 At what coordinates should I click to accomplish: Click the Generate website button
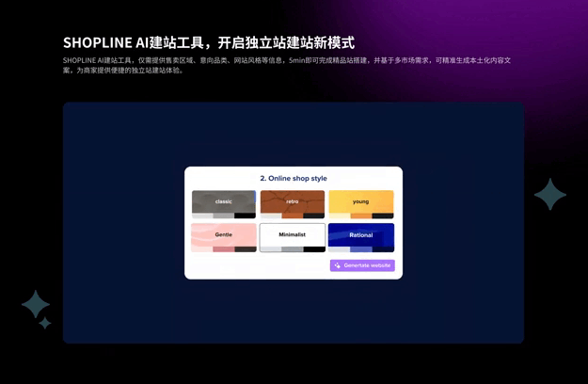pos(362,265)
